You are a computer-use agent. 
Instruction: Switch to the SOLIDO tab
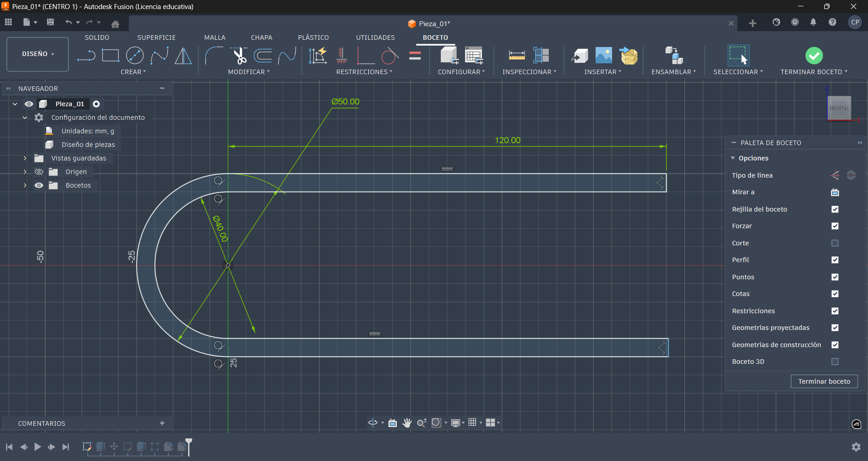(97, 38)
